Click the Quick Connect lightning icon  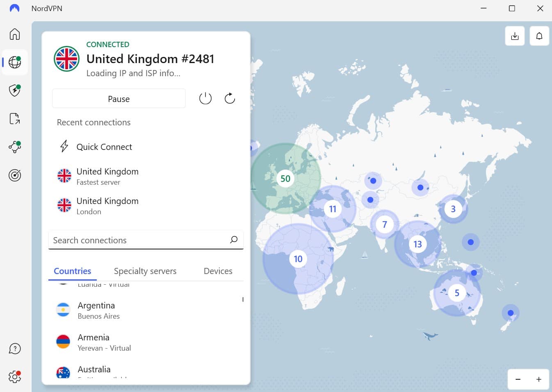64,146
